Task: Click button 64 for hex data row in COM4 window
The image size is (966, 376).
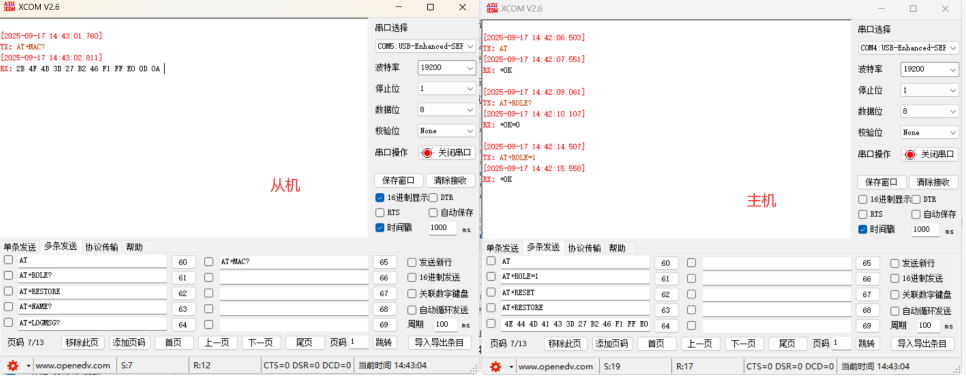Action: coord(665,325)
